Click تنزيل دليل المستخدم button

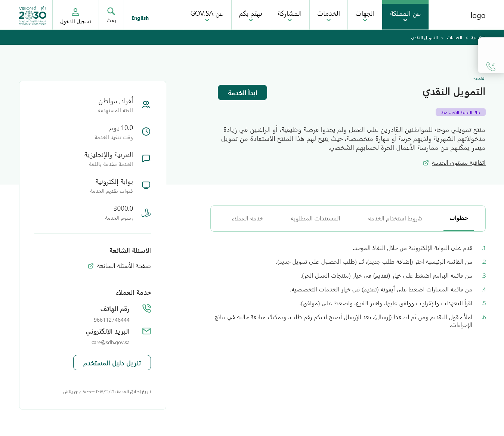point(112,363)
